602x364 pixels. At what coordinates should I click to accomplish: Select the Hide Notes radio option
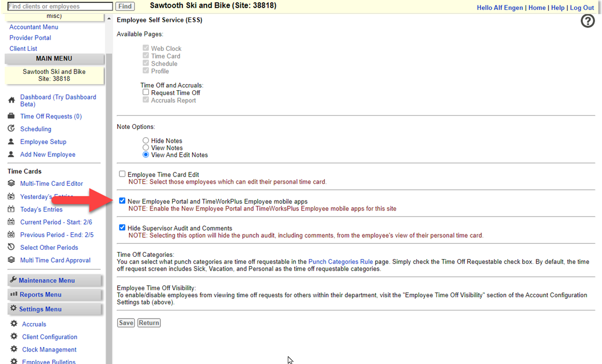tap(146, 140)
